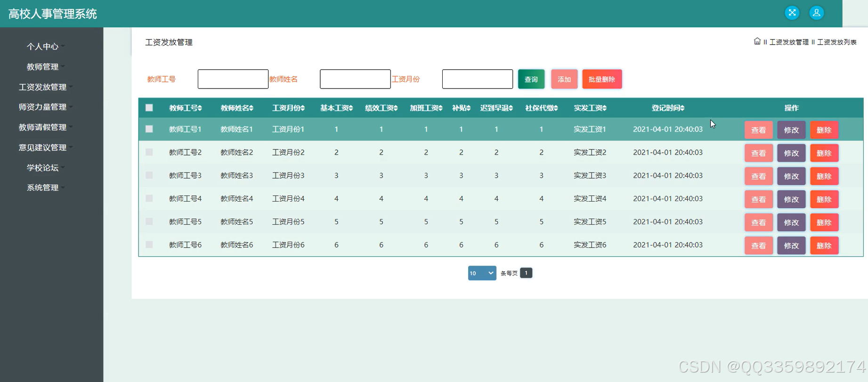Viewport: 868px width, 382px height.
Task: Delete the 教师工号3 row
Action: click(x=824, y=176)
